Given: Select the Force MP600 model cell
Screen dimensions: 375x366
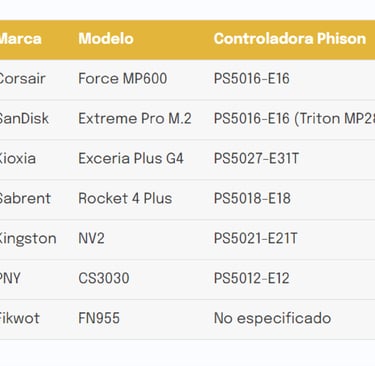Looking at the screenshot, I should point(123,79).
